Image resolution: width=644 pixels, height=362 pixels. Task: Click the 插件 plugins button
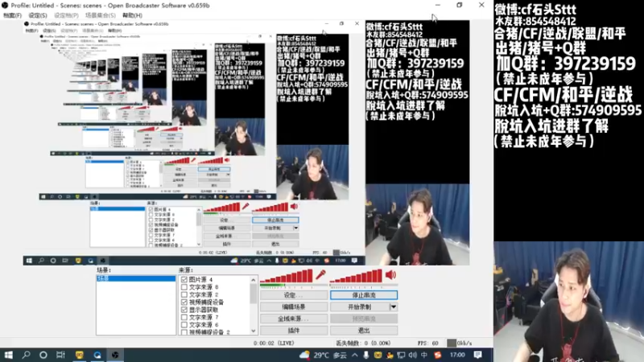(294, 331)
